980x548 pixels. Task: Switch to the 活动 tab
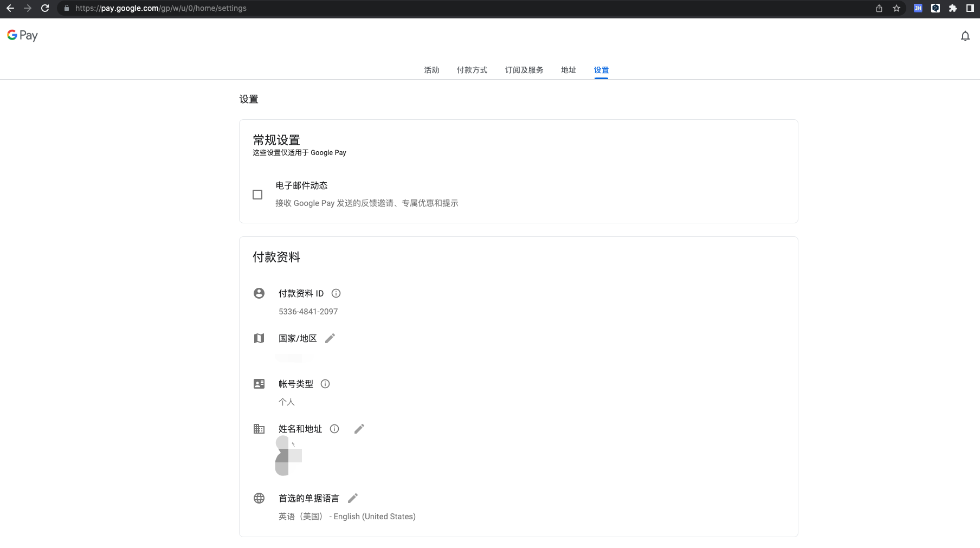pos(431,70)
